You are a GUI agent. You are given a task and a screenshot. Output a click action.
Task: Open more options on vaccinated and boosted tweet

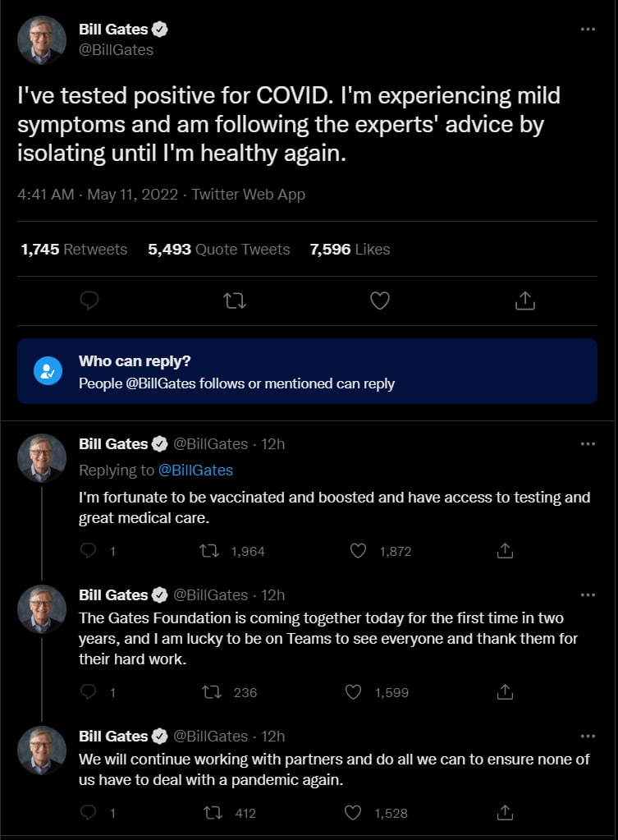pyautogui.click(x=588, y=444)
